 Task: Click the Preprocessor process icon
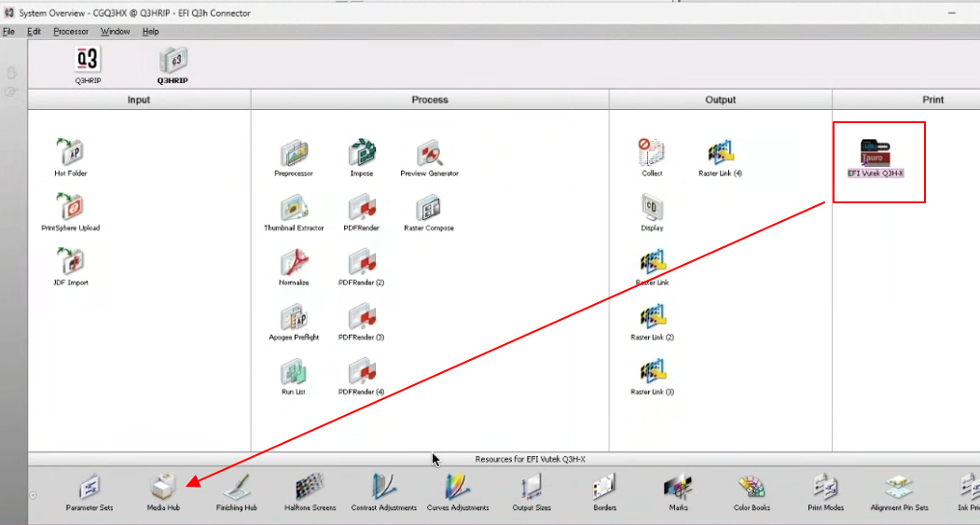pyautogui.click(x=294, y=152)
